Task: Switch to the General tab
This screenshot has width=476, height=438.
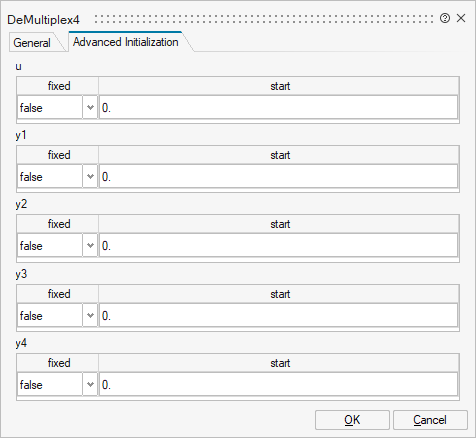Action: [x=32, y=43]
